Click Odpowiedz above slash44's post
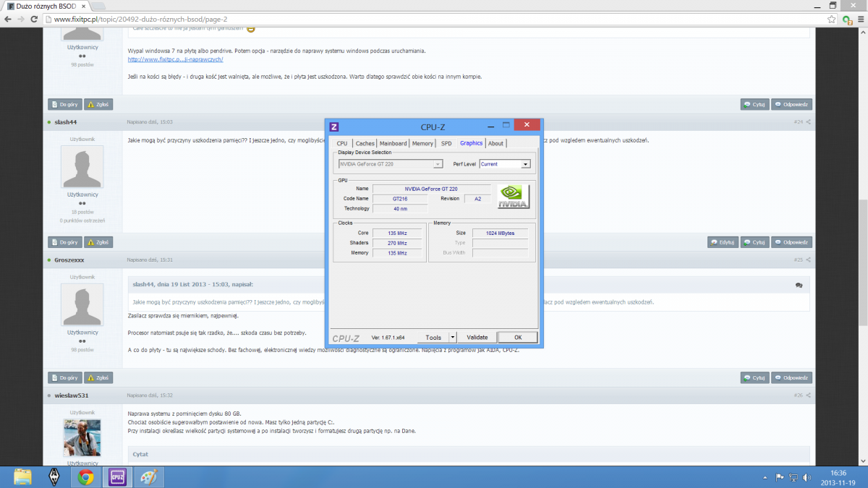Image resolution: width=868 pixels, height=488 pixels. (791, 104)
